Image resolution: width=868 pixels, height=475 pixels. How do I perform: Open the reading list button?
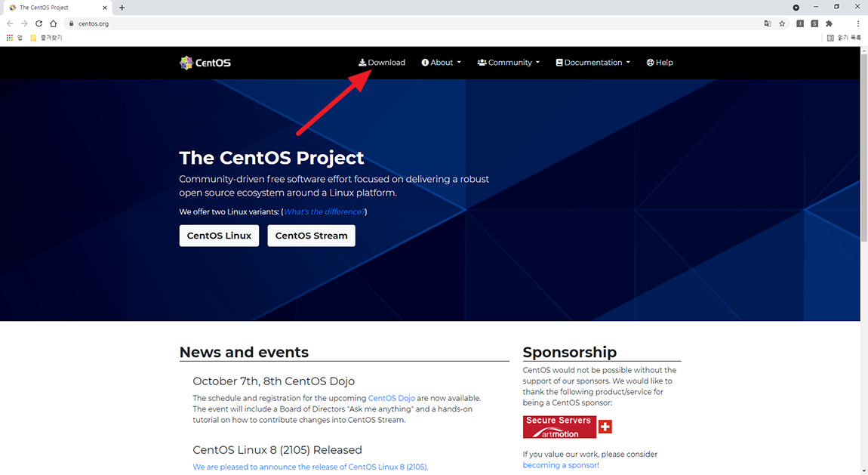(x=844, y=38)
